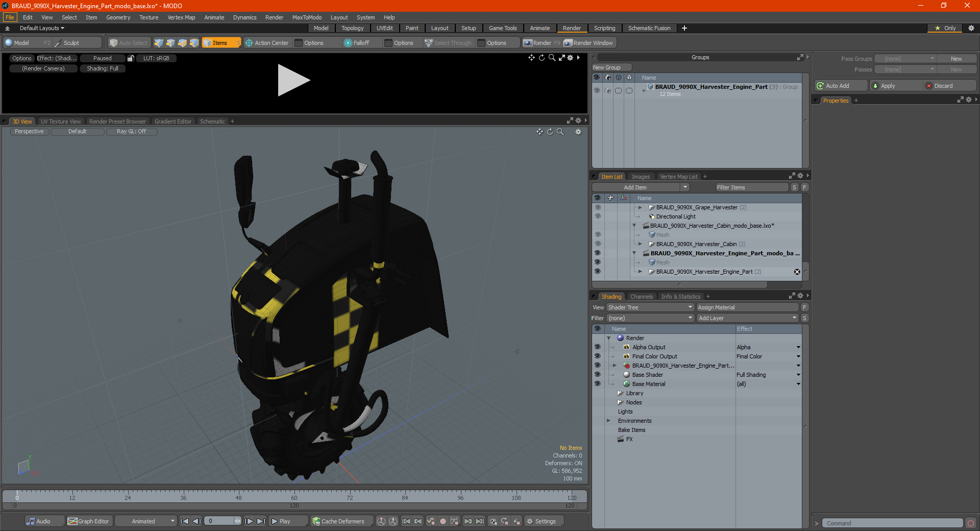The width and height of the screenshot is (980, 531).
Task: Switch to the Channels tab
Action: coord(641,297)
